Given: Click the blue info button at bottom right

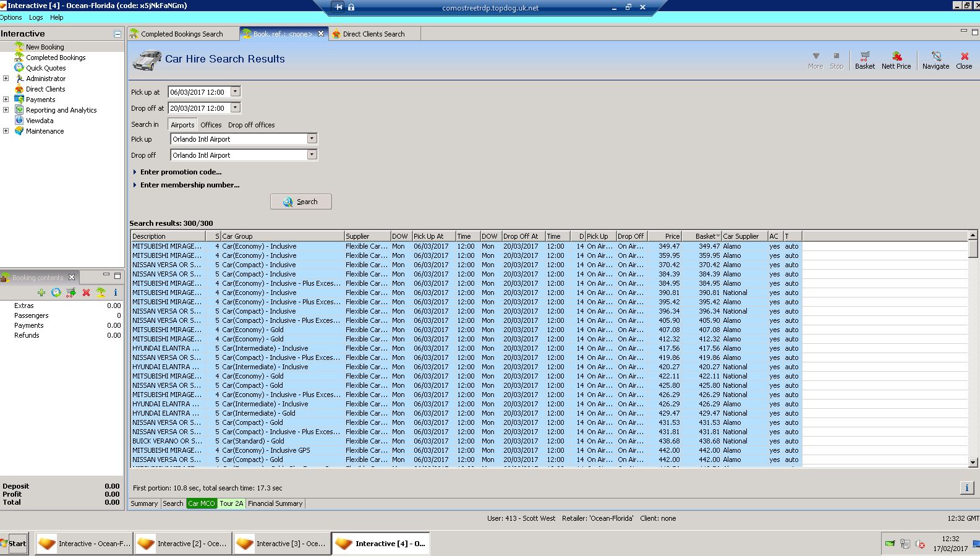Looking at the screenshot, I should click(967, 487).
